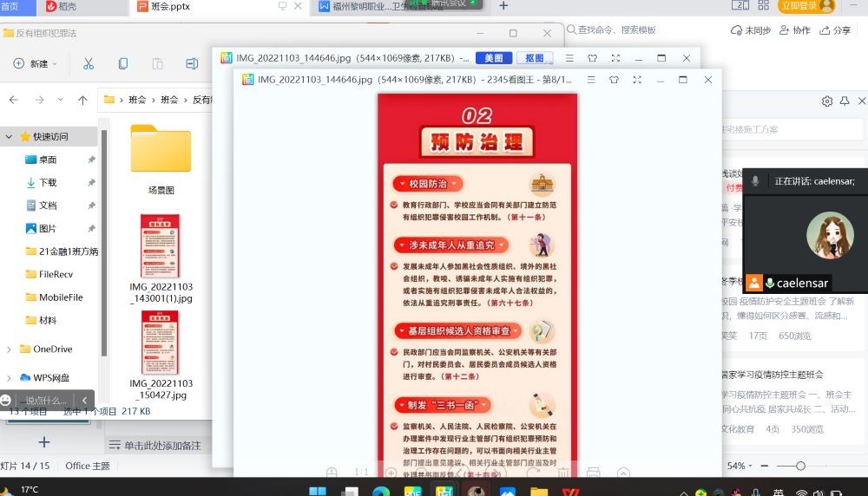This screenshot has height=496, width=868.
Task: Toggle the microphone icon beside caelensar name
Action: pyautogui.click(x=770, y=284)
